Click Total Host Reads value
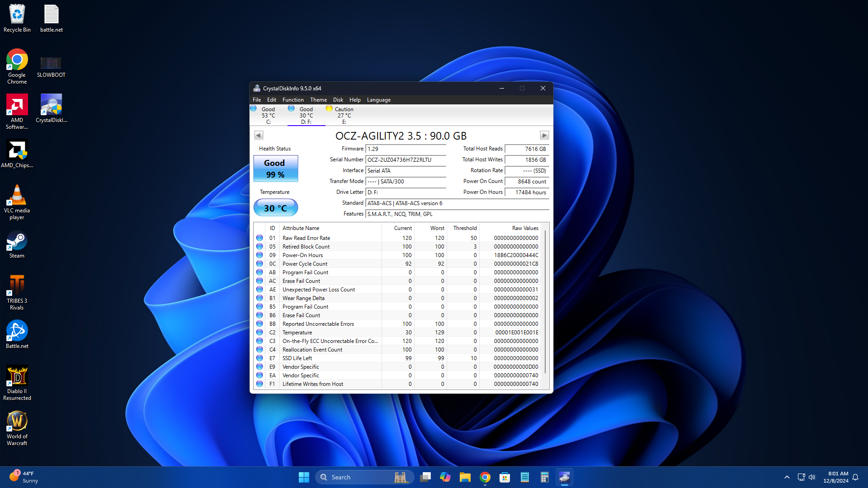Image resolution: width=868 pixels, height=488 pixels. [x=527, y=149]
